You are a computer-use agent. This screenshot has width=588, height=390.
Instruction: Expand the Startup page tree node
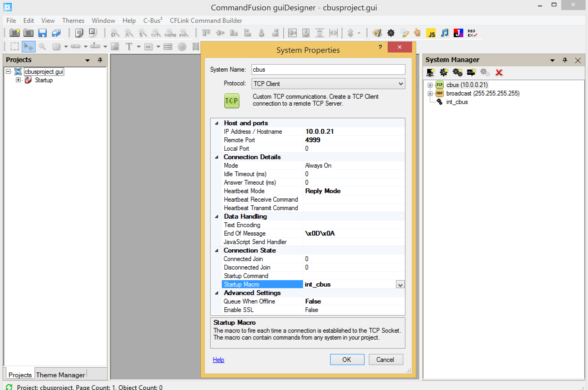pyautogui.click(x=18, y=80)
